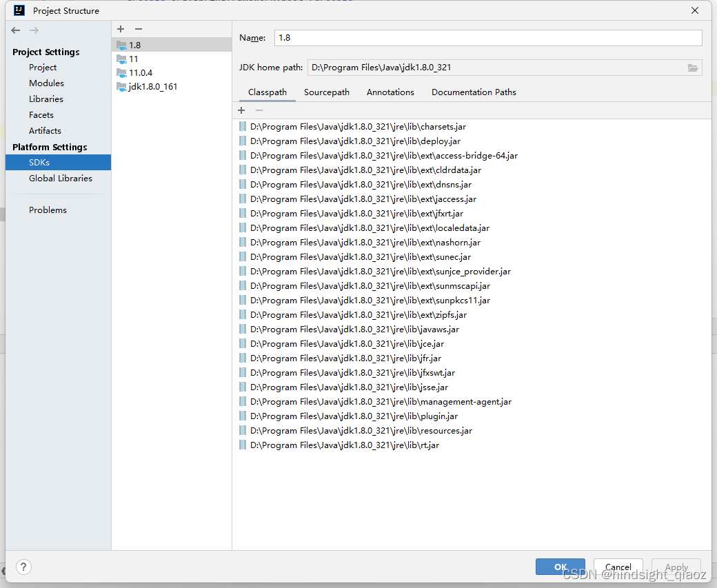The height and width of the screenshot is (588, 717).
Task: Browse for JDK home path folder
Action: click(693, 68)
